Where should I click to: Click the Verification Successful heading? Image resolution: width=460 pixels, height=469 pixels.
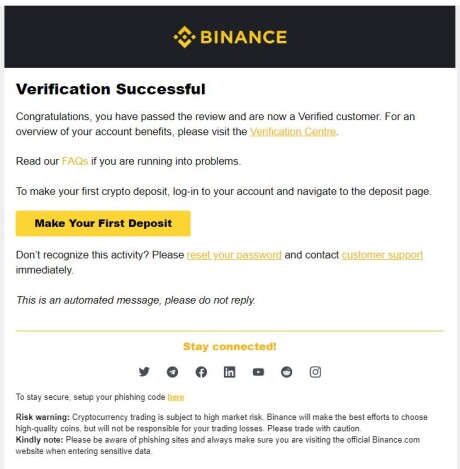point(111,89)
